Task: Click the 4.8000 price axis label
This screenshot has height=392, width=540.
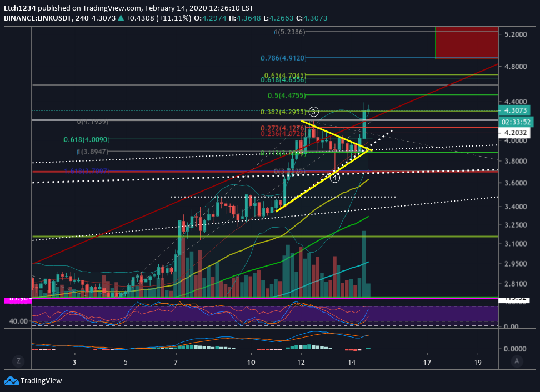Action: 515,67
